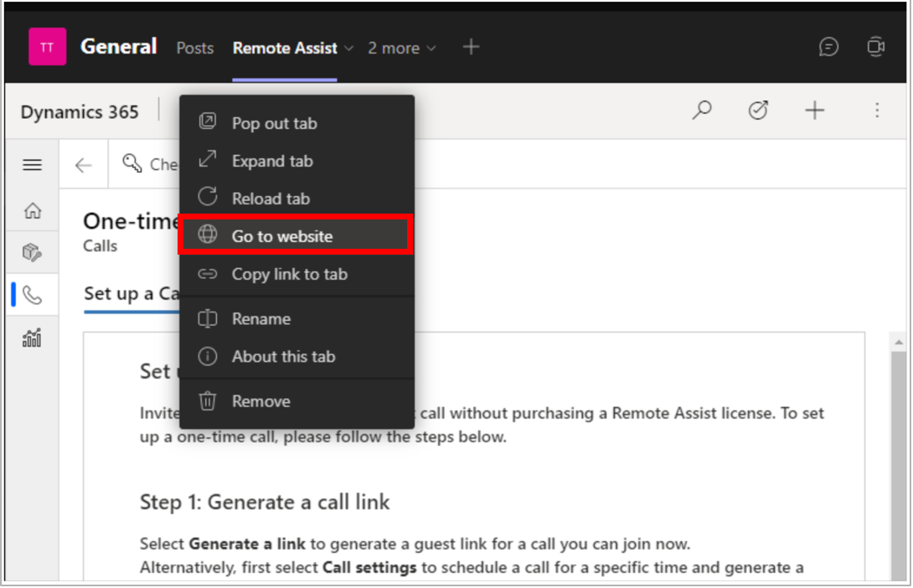This screenshot has height=588, width=913.
Task: Click the Step 1: Generate a call link heading
Action: [265, 502]
